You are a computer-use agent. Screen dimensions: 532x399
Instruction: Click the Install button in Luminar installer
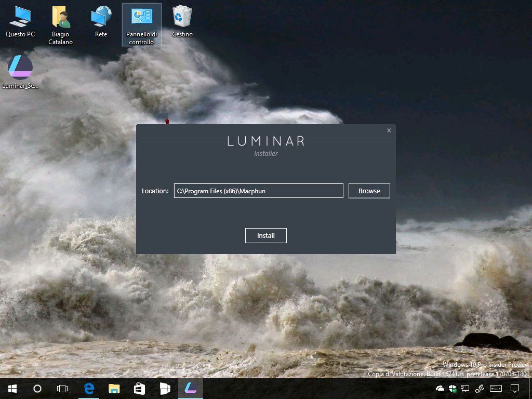[x=265, y=235]
